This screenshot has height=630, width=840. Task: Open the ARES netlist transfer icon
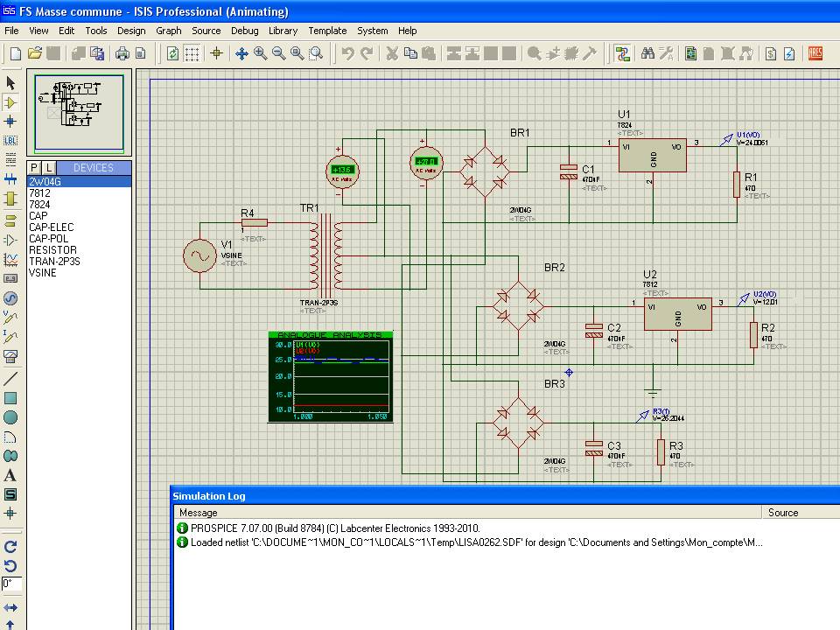tap(815, 53)
